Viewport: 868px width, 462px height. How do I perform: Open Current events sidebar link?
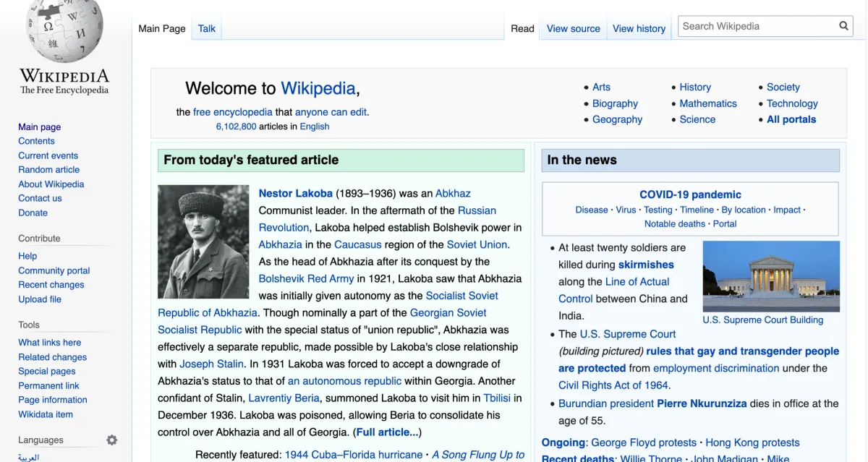coord(48,155)
